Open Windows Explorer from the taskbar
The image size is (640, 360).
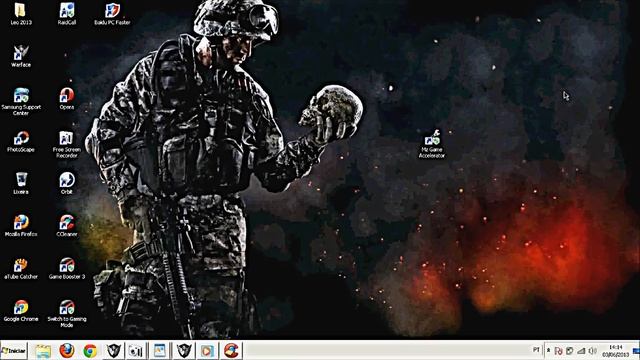(43, 351)
